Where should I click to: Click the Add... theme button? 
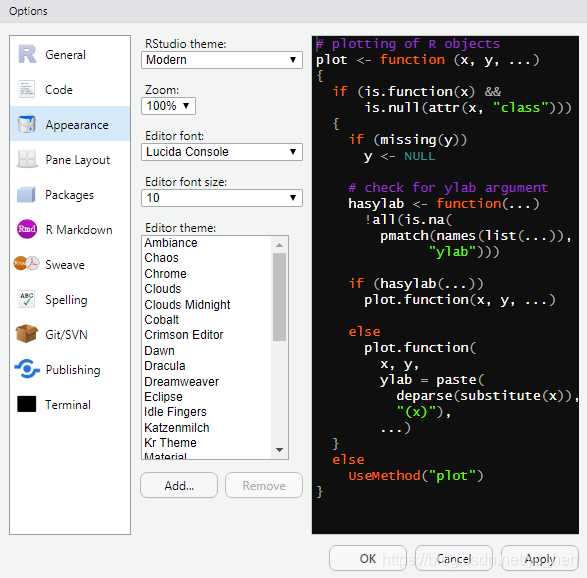(179, 486)
